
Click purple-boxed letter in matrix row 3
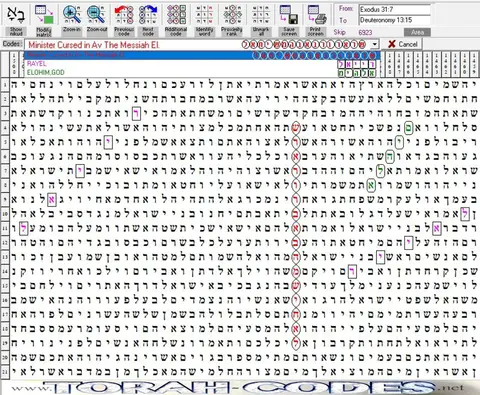click(136, 113)
